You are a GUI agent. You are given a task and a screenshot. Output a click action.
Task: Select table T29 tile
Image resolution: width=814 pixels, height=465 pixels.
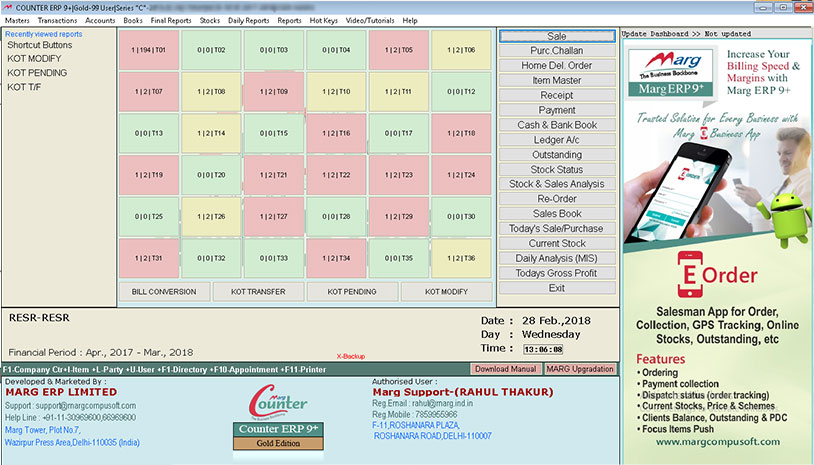pos(399,216)
